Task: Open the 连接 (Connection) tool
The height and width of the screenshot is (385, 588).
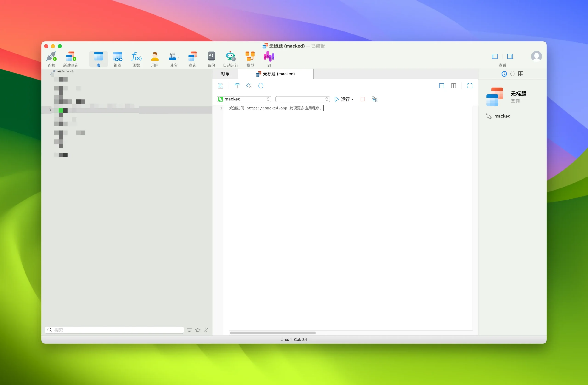Action: point(51,59)
